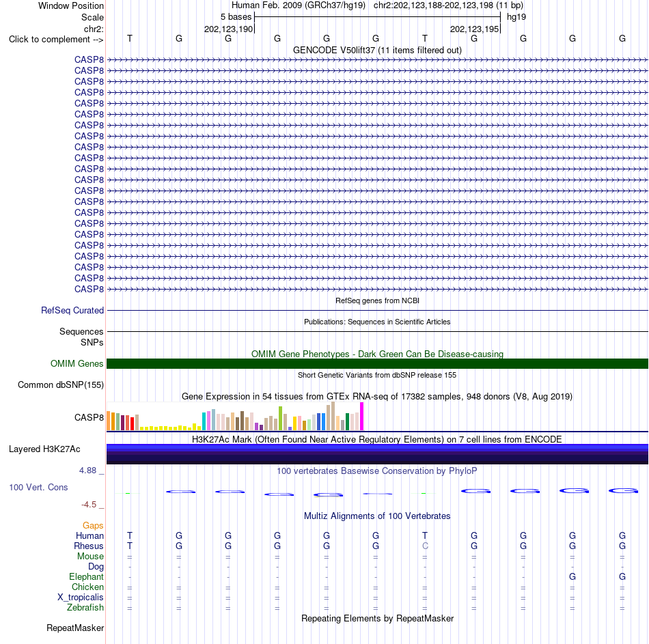Screen dimensions: 649x644
Task: Select the 'RefSeq Curated' label
Action: coord(72,311)
